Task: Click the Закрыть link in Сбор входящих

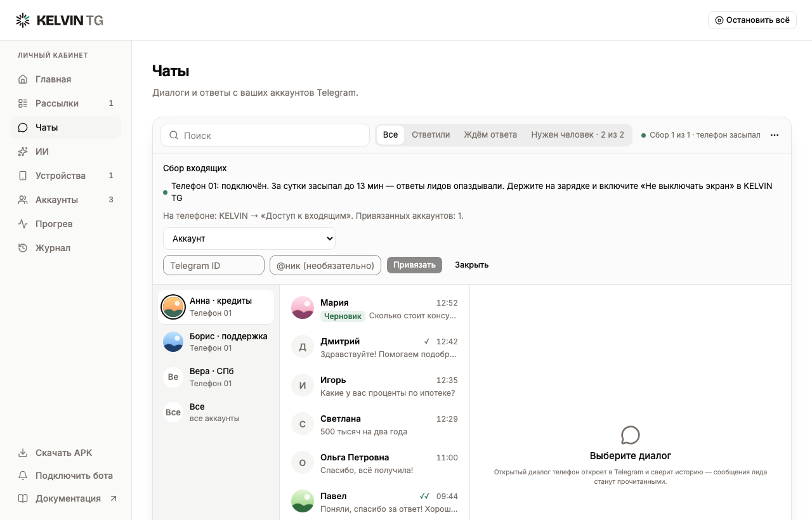Action: (471, 265)
